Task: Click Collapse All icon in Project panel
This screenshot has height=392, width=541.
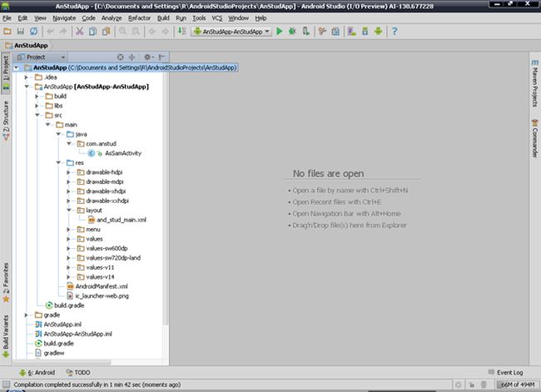Action: (132, 57)
